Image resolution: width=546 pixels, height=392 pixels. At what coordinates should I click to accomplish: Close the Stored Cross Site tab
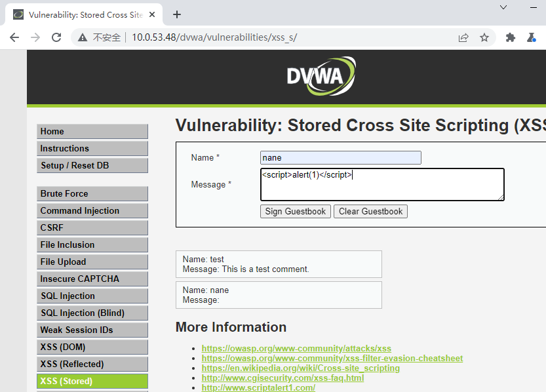pos(152,14)
